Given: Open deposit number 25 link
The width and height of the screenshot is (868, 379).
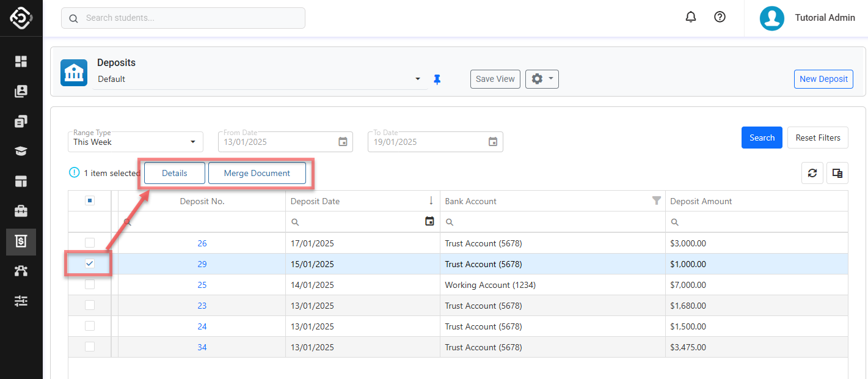Looking at the screenshot, I should tap(202, 285).
